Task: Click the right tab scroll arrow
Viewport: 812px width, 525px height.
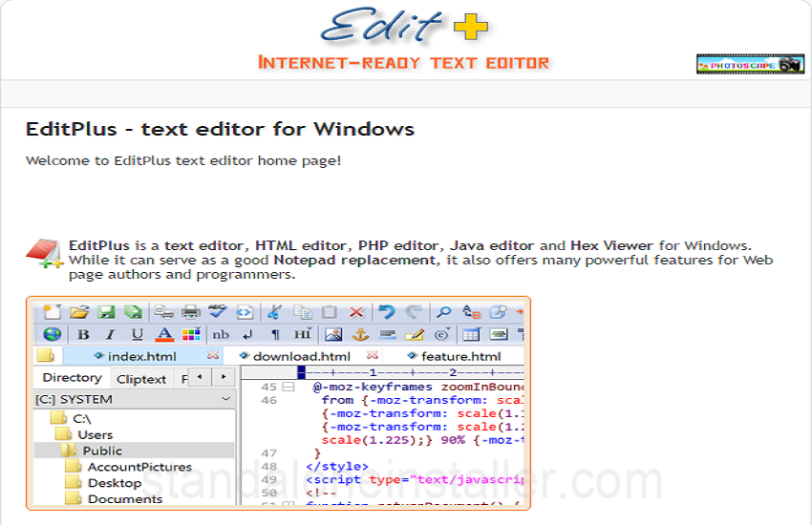Action: (x=224, y=377)
